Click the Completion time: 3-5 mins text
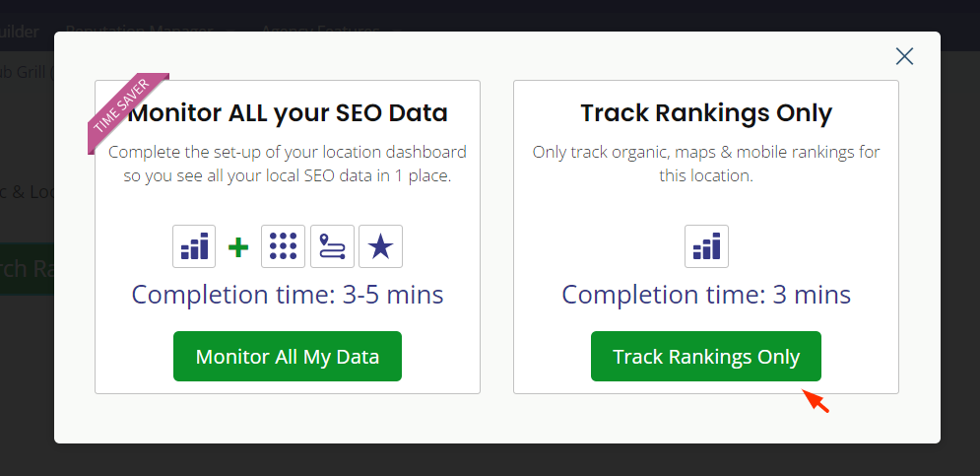Image resolution: width=980 pixels, height=476 pixels. pos(288,294)
